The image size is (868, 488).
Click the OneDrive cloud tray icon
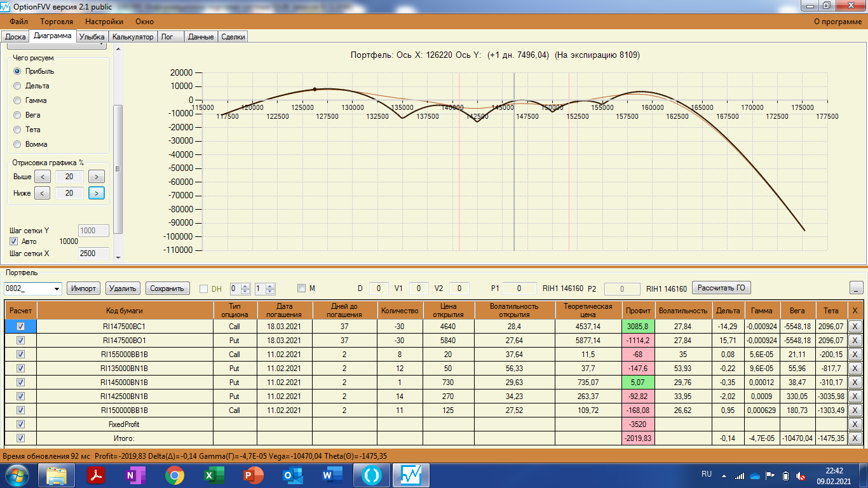[x=755, y=475]
